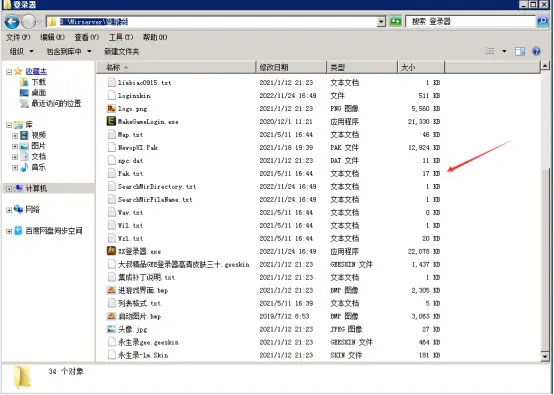Click the Back navigation arrow button
Viewport: 554px width, 395px height.
(12, 22)
